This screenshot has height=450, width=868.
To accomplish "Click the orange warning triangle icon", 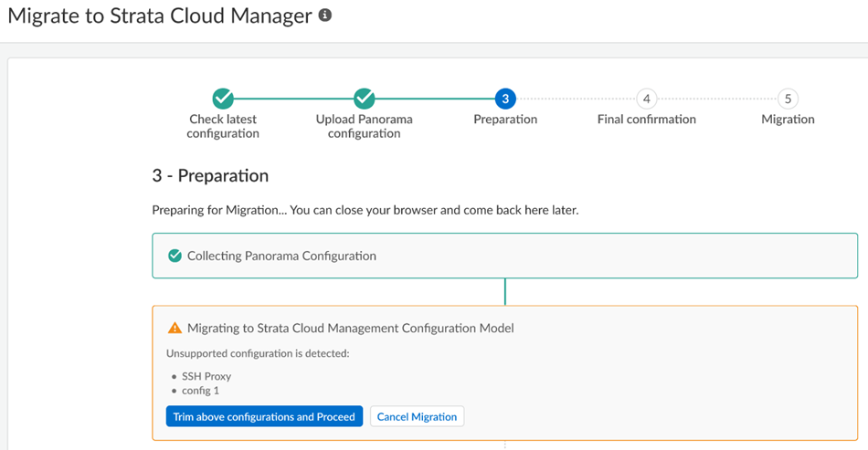I will [x=175, y=328].
